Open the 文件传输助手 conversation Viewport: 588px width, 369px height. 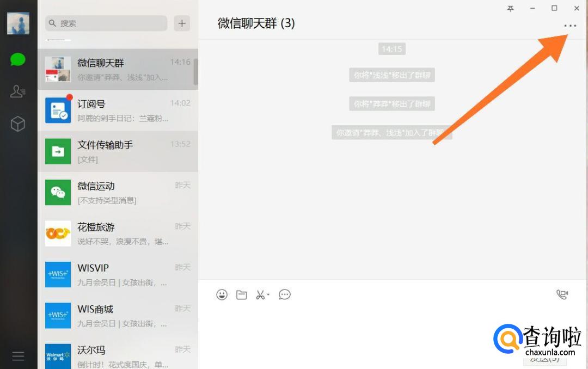[x=118, y=151]
